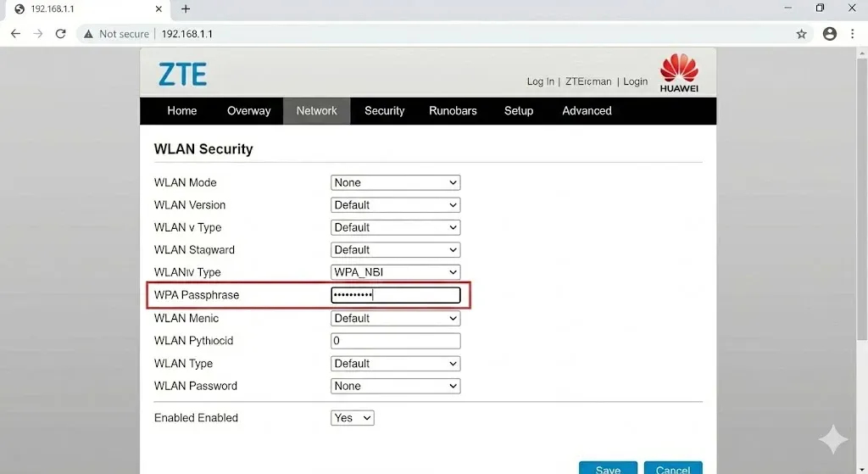Open the Runobars menu item
Viewport: 868px width, 474px height.
click(x=453, y=111)
